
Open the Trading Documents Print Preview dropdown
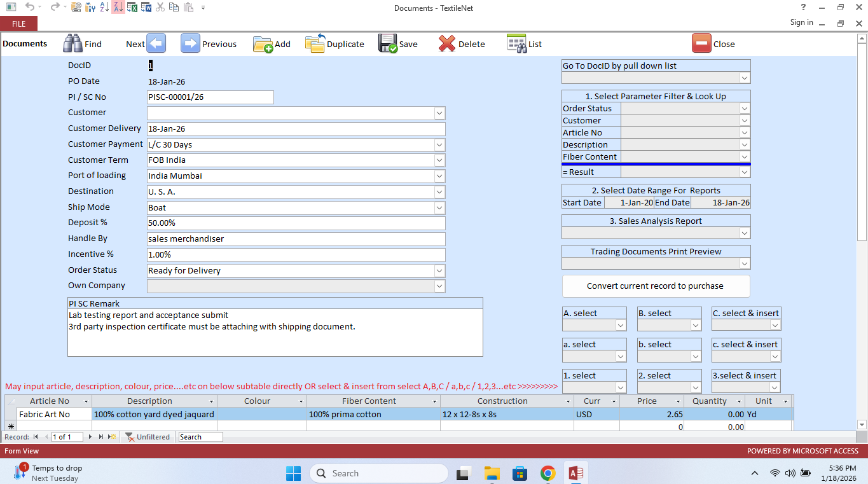(745, 263)
